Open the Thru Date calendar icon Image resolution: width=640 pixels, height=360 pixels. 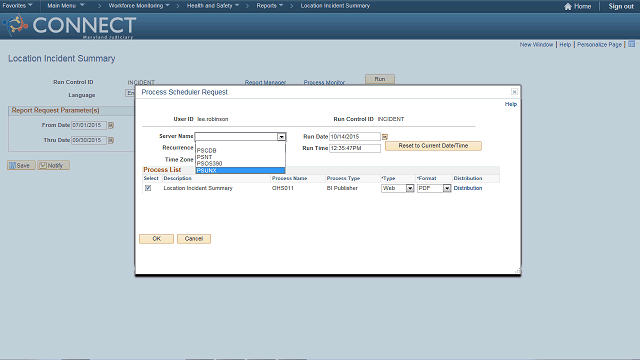click(111, 140)
